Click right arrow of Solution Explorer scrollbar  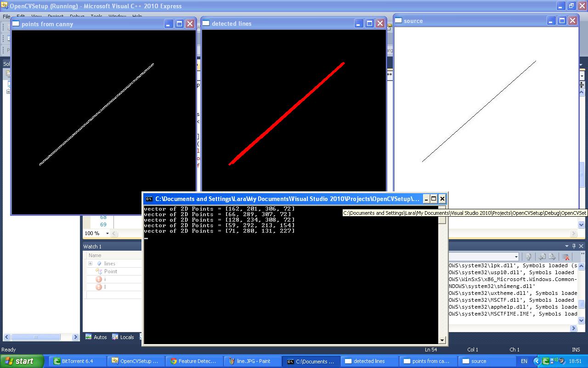point(76,337)
